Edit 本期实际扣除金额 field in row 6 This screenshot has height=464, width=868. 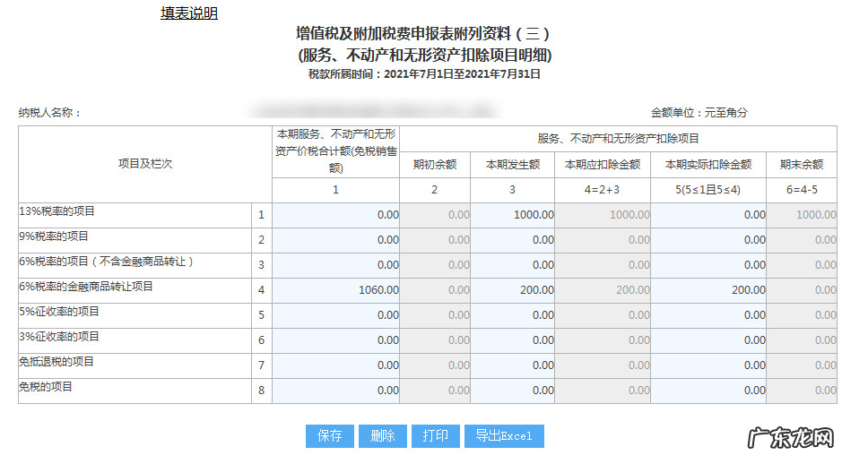pos(708,340)
